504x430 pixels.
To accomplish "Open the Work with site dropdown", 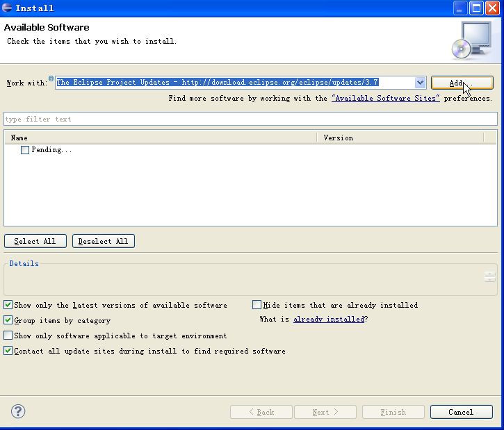I will (420, 83).
